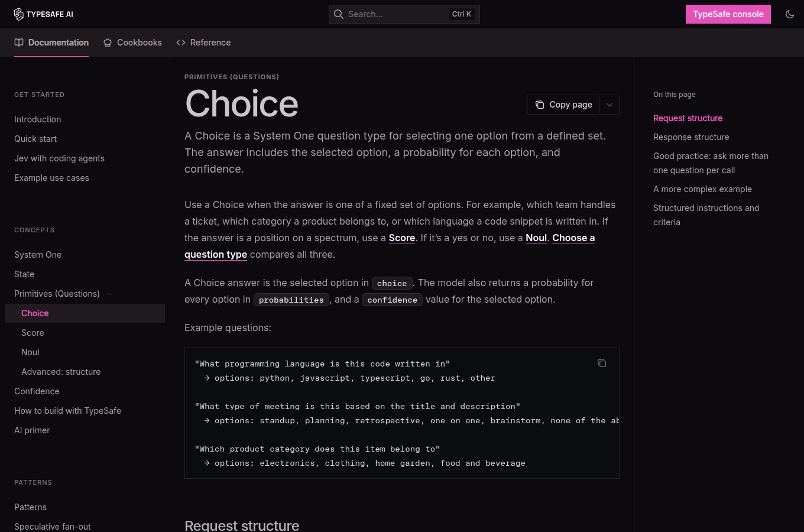Jump to Request structure section
Image resolution: width=804 pixels, height=532 pixels.
tap(688, 118)
